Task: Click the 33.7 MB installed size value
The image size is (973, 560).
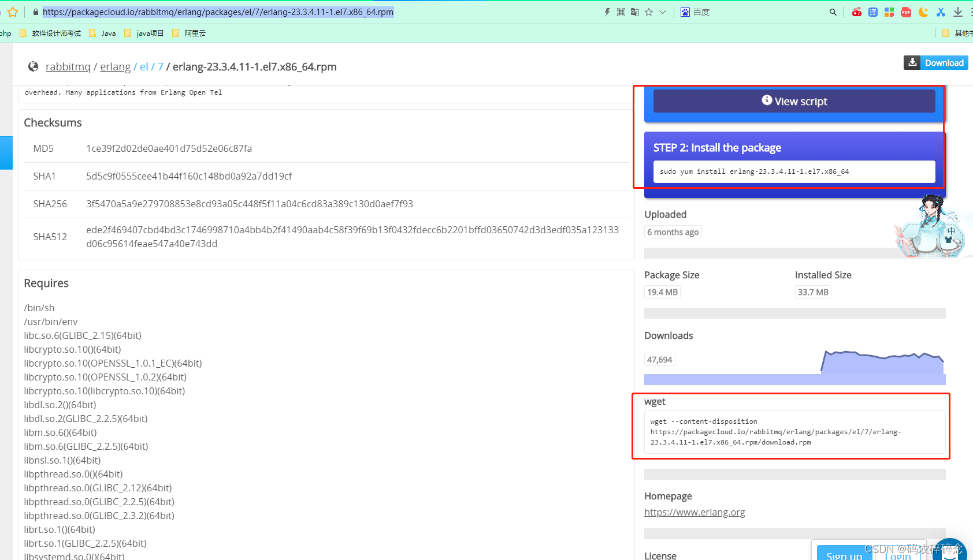Action: (x=813, y=292)
